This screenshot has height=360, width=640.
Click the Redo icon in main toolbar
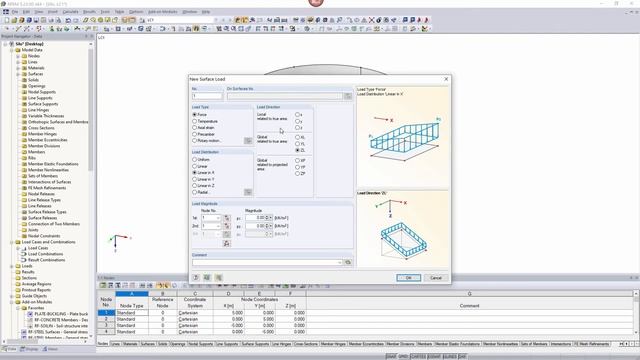[x=76, y=20]
